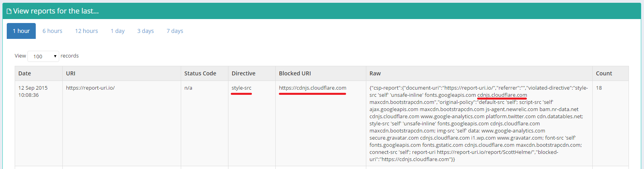
Task: Sort by the Count column
Action: (x=604, y=73)
